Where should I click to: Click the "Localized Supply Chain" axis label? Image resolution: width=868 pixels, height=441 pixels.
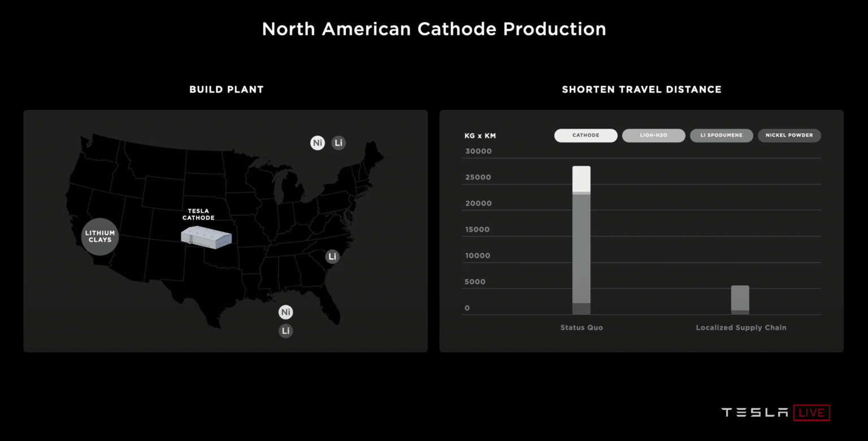pos(741,327)
